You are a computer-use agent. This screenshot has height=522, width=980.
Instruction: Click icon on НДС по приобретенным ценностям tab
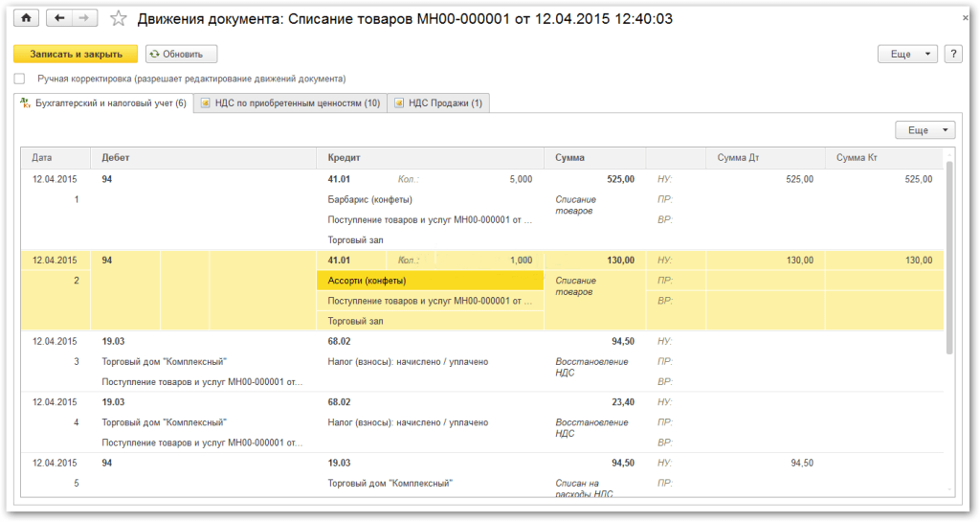coord(205,103)
